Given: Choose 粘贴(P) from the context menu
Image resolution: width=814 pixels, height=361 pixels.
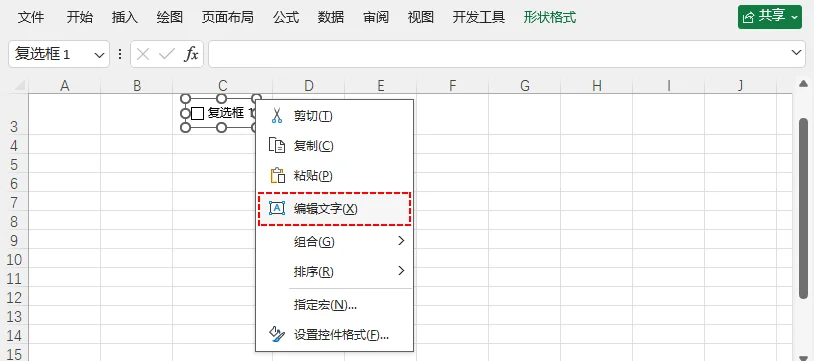Looking at the screenshot, I should [335, 176].
